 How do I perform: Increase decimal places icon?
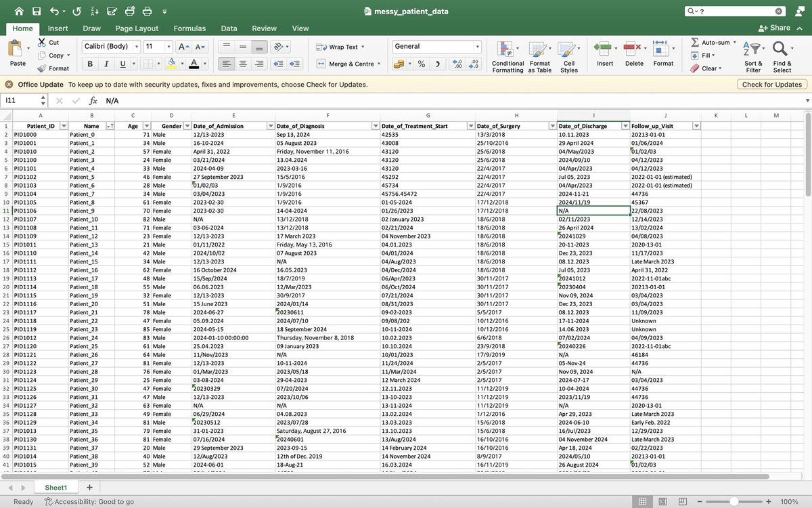[x=457, y=64]
